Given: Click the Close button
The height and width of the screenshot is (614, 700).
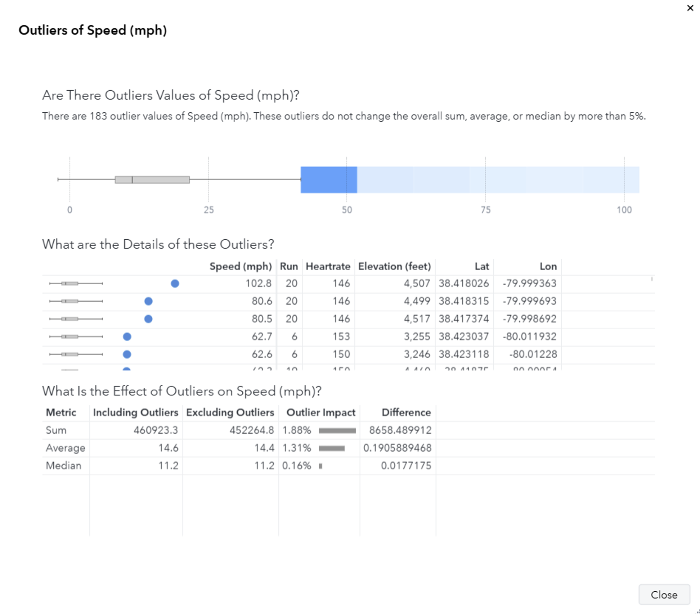Looking at the screenshot, I should pyautogui.click(x=664, y=595).
